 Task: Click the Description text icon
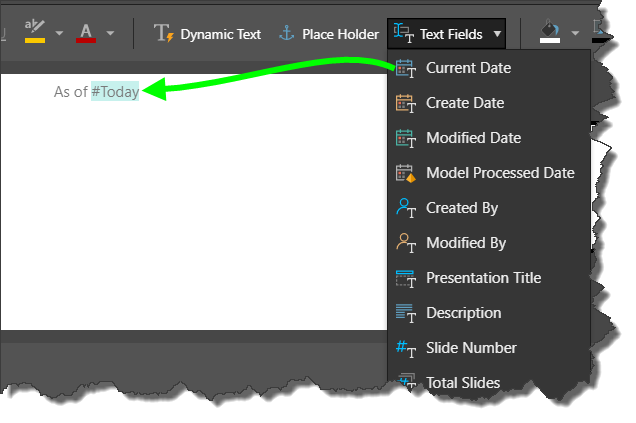point(405,313)
